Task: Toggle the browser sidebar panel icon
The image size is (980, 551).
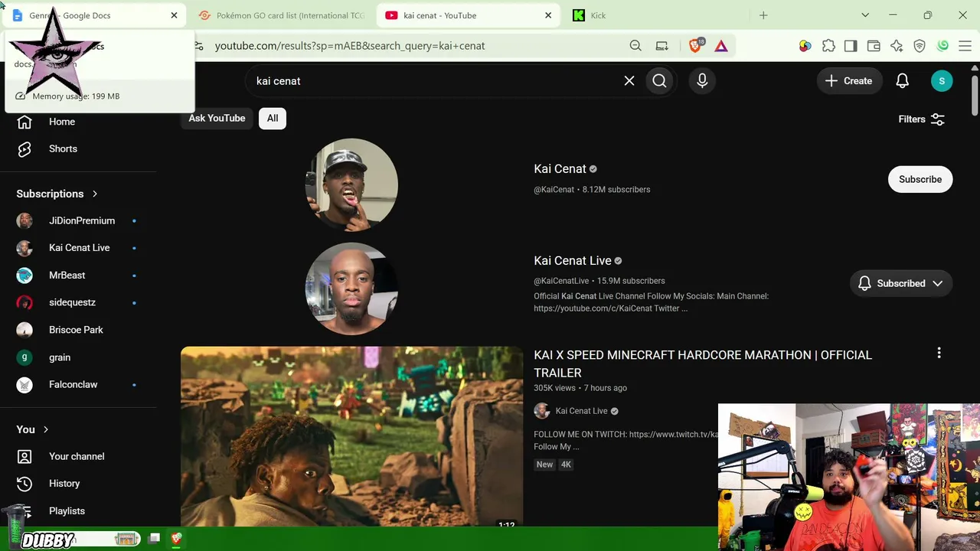Action: (851, 46)
